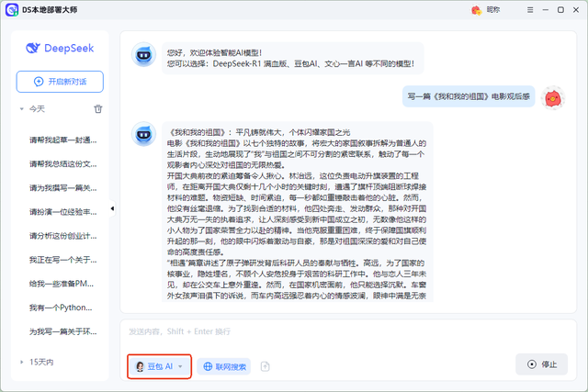The height and width of the screenshot is (392, 588).
Task: Click the user avatar in the title bar
Action: click(477, 10)
